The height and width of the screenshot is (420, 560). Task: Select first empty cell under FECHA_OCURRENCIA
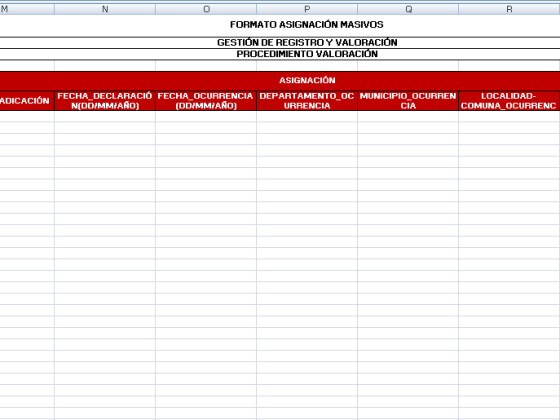(x=206, y=116)
